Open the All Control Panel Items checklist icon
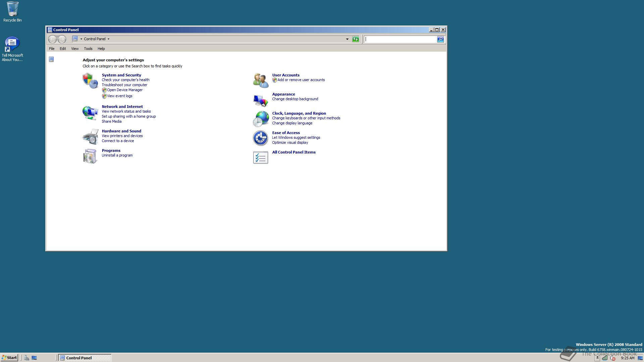The height and width of the screenshot is (362, 644). pyautogui.click(x=261, y=157)
